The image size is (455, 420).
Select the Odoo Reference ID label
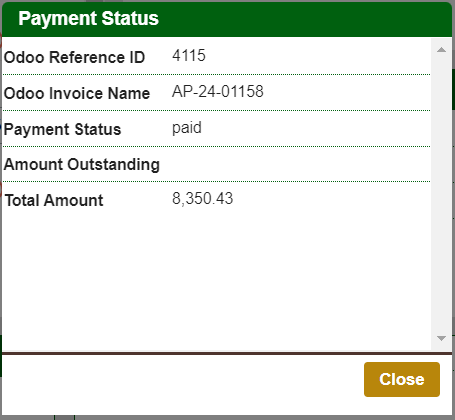[x=74, y=57]
